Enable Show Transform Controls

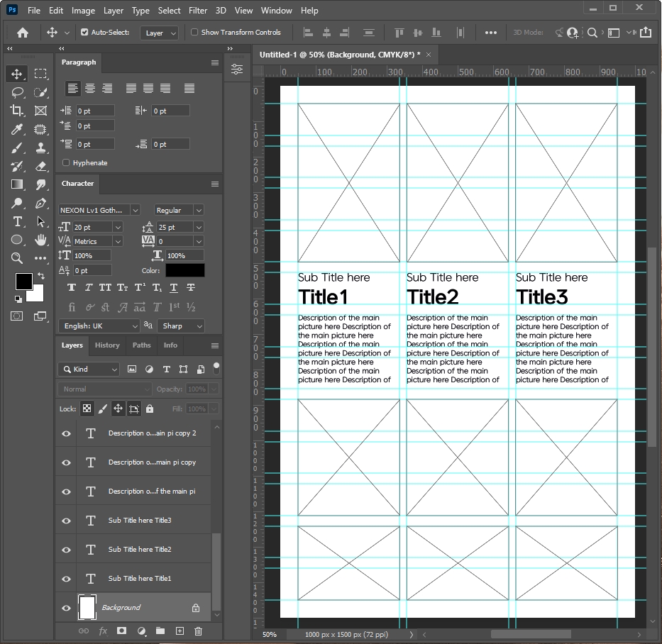pos(194,32)
